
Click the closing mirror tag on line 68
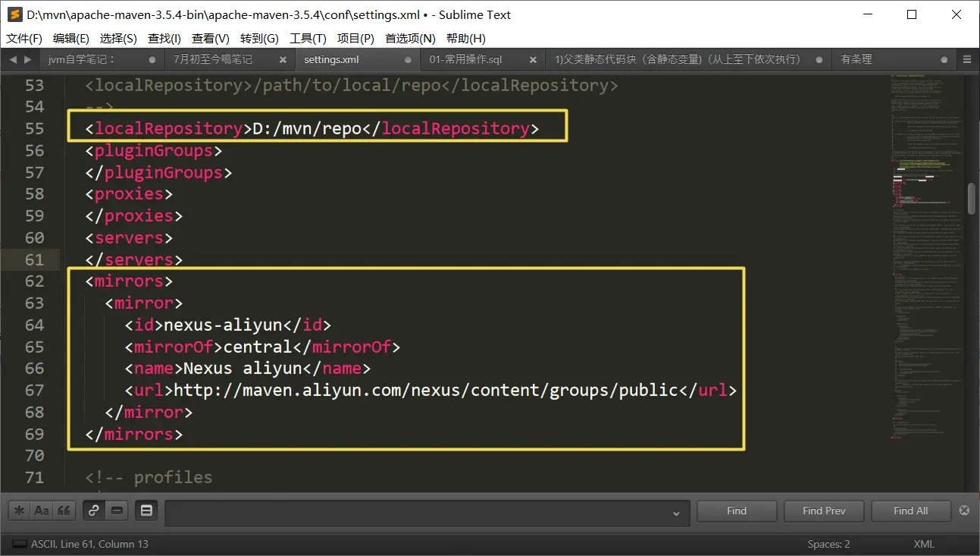point(149,412)
